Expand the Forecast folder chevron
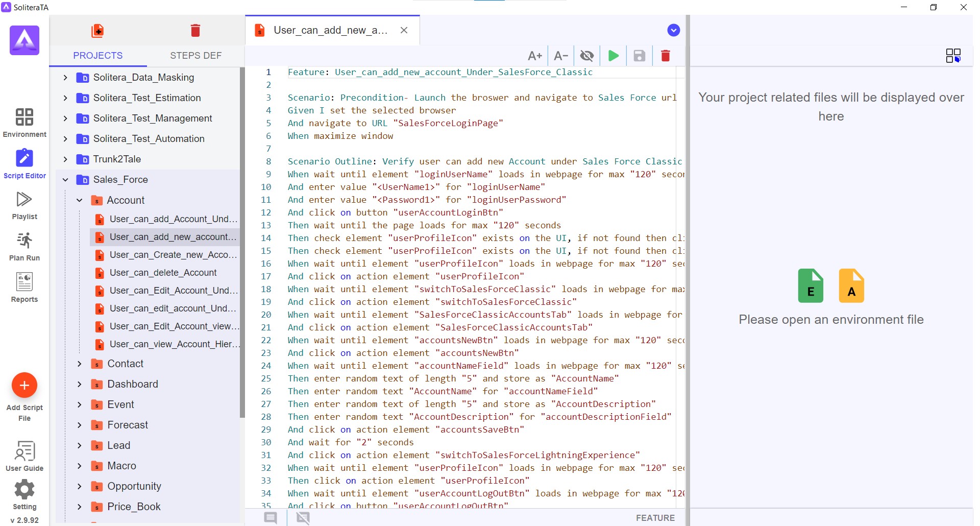 click(80, 425)
